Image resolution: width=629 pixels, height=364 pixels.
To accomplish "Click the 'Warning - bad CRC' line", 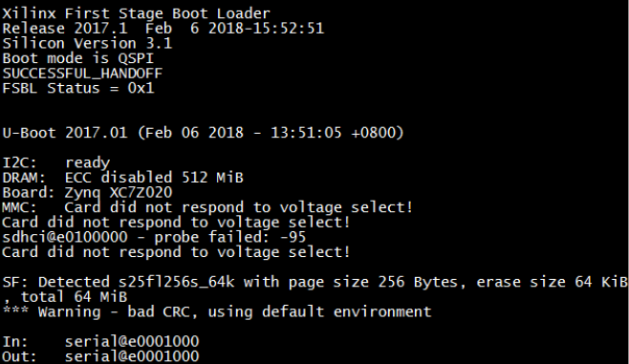I will coord(217,311).
